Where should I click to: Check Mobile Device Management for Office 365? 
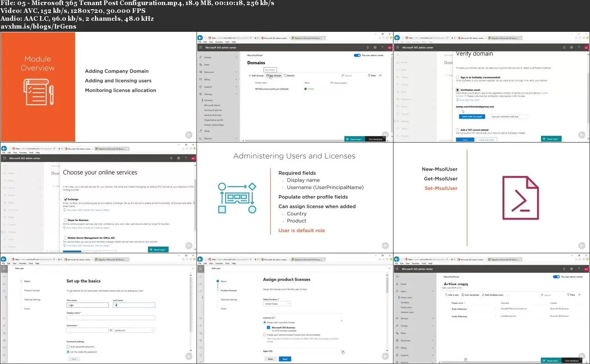pos(66,238)
